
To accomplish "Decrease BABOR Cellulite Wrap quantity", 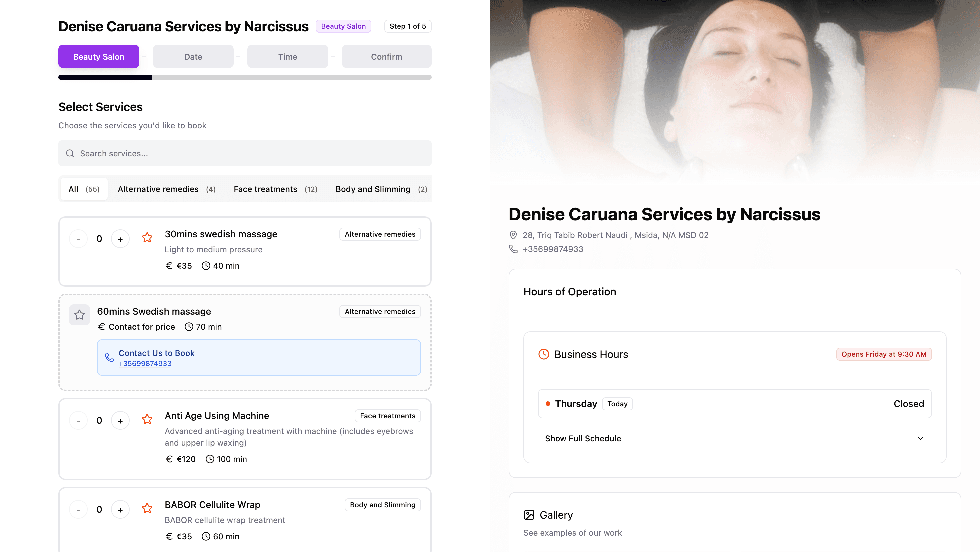I will click(x=78, y=510).
